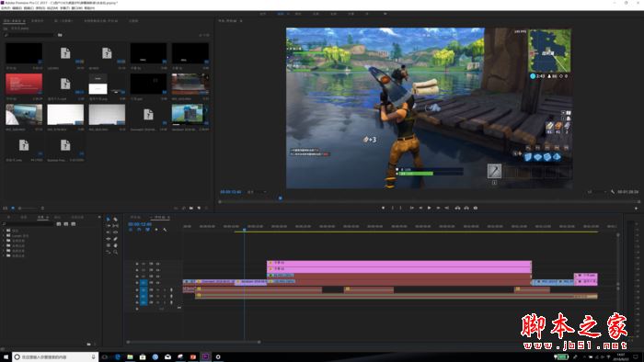Screen dimensions: 644x362
Task: Toggle snap in timeline
Action: [x=139, y=230]
